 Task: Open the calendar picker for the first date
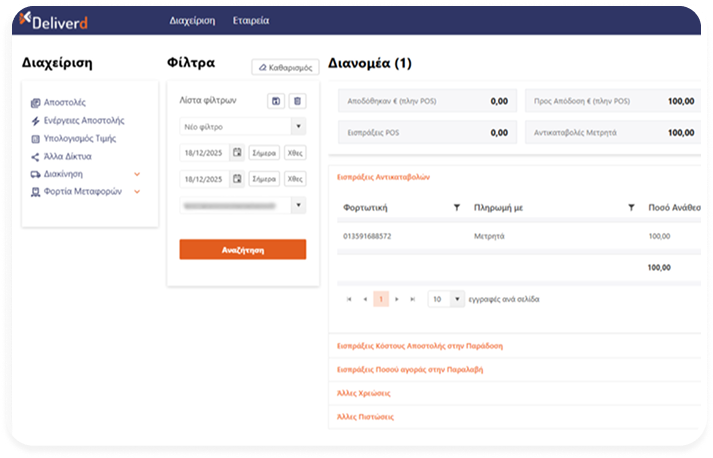[x=237, y=153]
